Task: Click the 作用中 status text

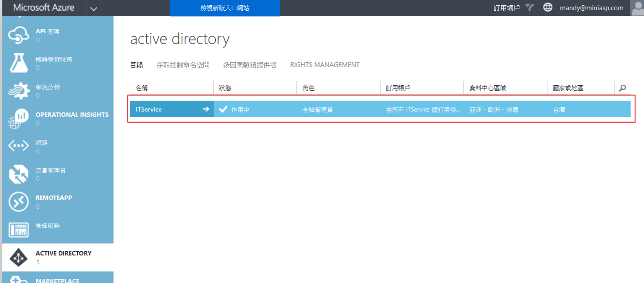Action: click(x=240, y=110)
